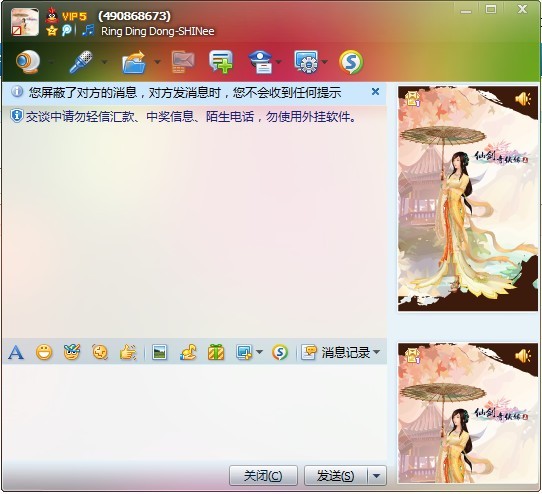The width and height of the screenshot is (542, 494).
Task: Dismiss the blocked message notice bar
Action: [x=375, y=92]
